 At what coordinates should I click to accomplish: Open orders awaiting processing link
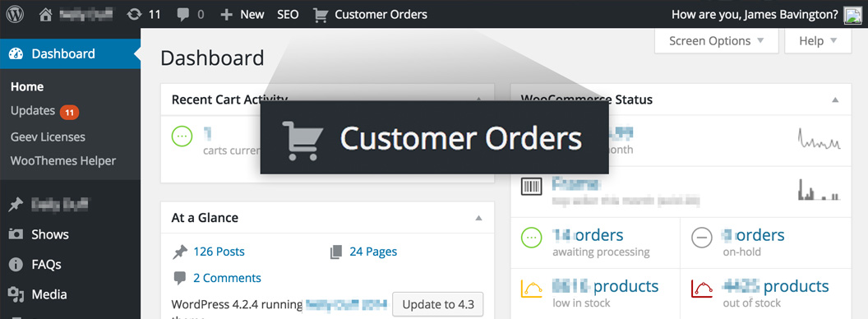click(588, 235)
